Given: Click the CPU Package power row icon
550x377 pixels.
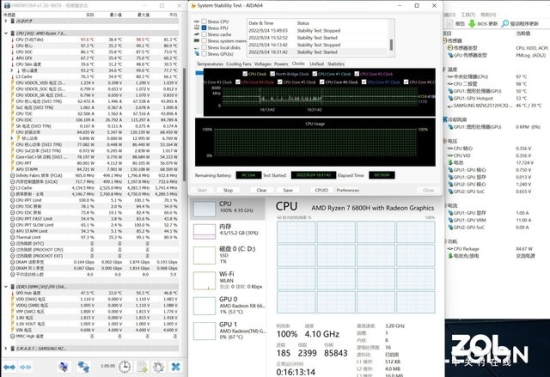Looking at the screenshot, I should (x=450, y=249).
